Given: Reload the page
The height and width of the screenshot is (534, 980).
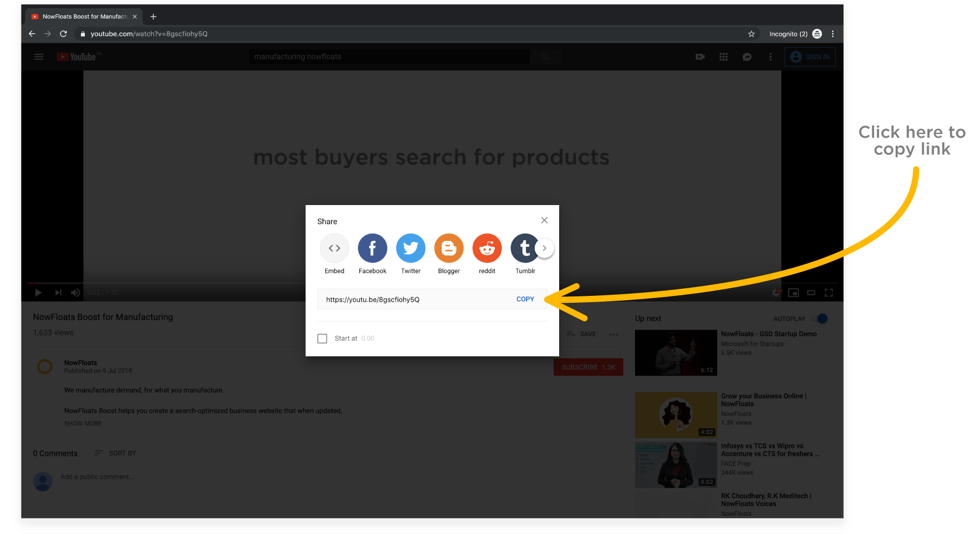Looking at the screenshot, I should [63, 34].
